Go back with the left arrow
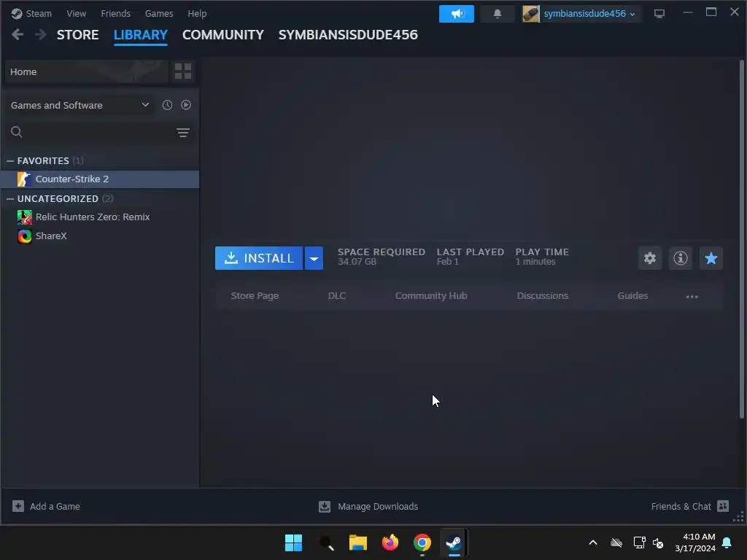 [18, 35]
